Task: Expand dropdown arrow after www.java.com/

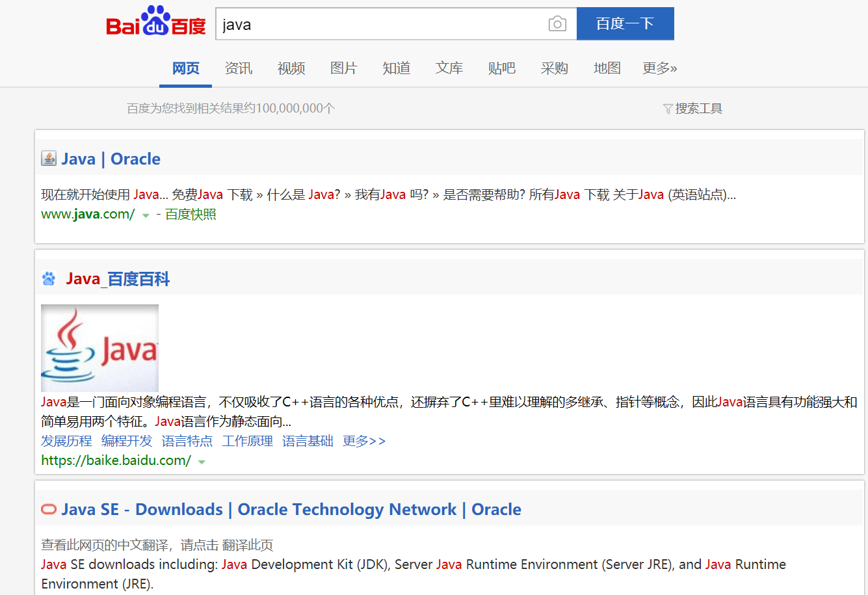Action: (x=146, y=215)
